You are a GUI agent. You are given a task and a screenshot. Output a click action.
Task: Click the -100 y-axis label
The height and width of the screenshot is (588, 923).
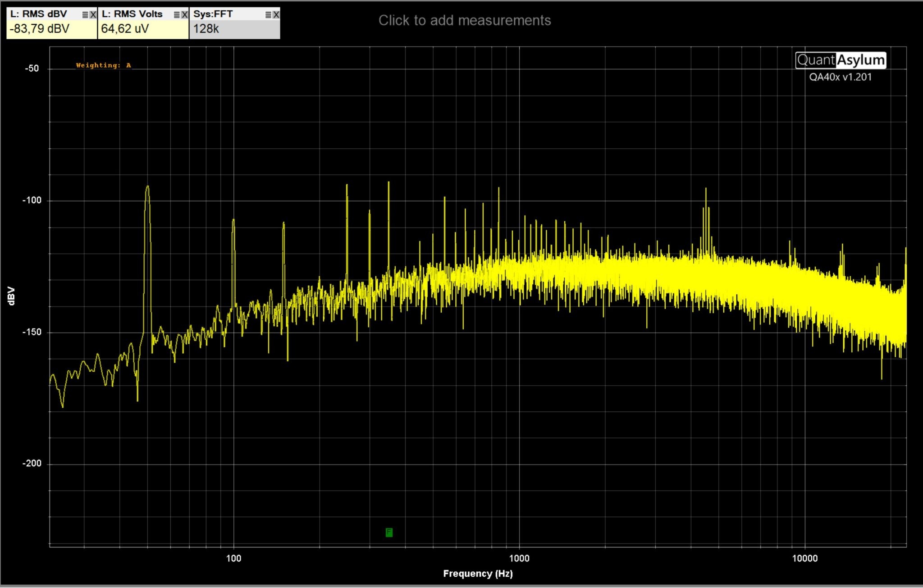(x=32, y=200)
